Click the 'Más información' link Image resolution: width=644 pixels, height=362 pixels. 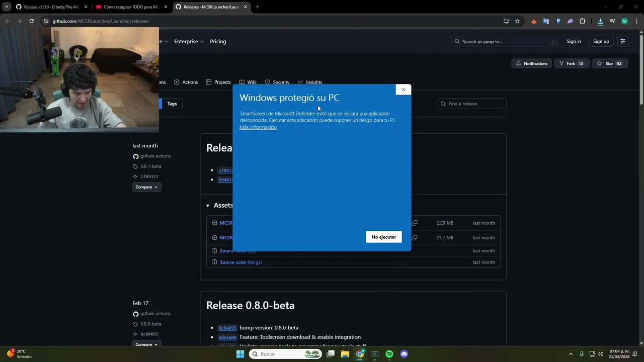(x=258, y=128)
